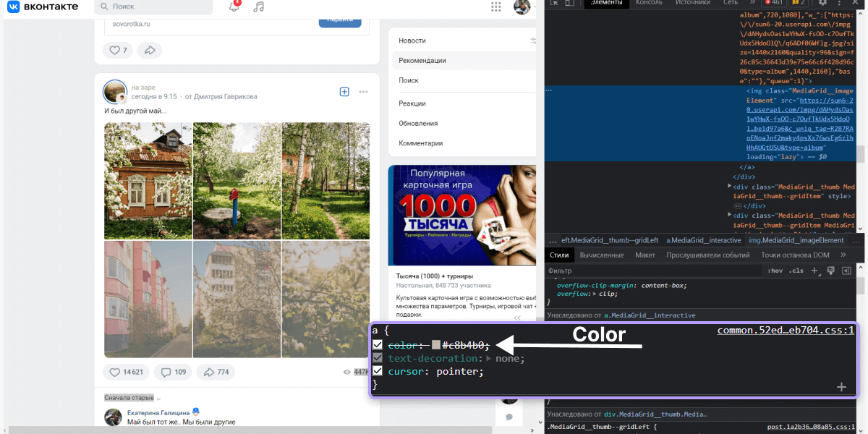This screenshot has width=868, height=434.
Task: Open the на заре post options menu
Action: [363, 92]
